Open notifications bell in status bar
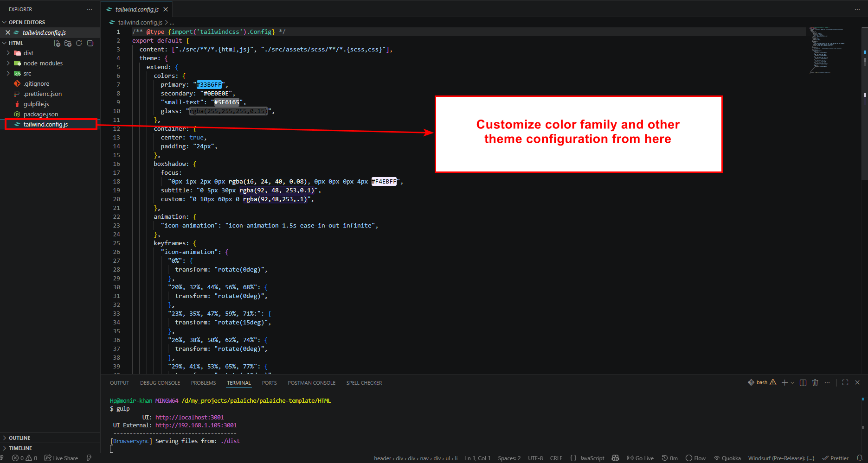 (x=860, y=458)
